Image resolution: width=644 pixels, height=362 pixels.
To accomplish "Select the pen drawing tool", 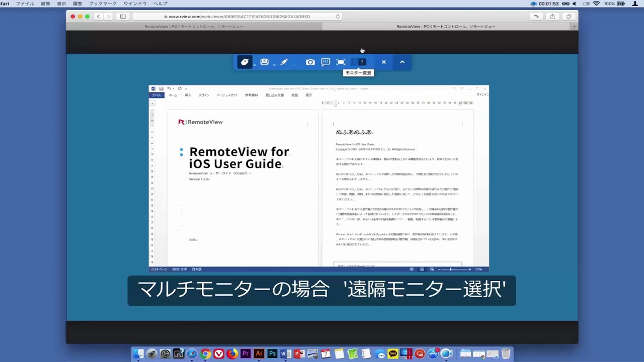I will point(284,62).
